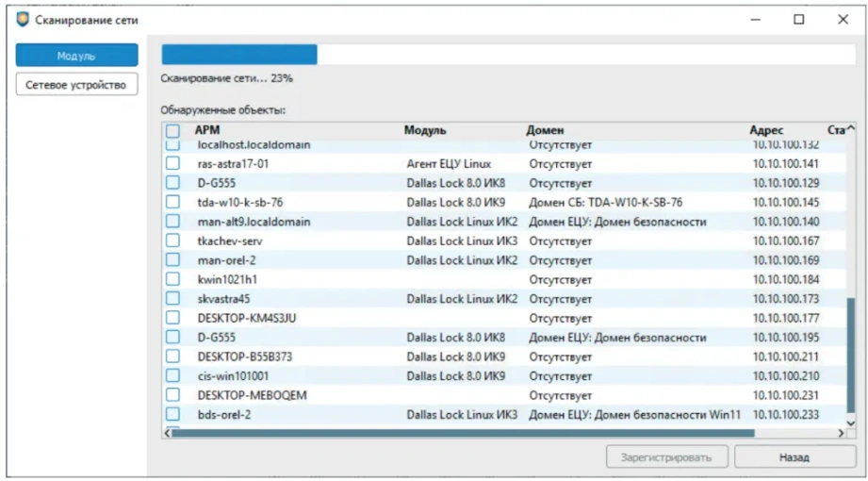The width and height of the screenshot is (868, 481).
Task: Click Агент ЕЦУ Linux module cell
Action: coord(449,164)
